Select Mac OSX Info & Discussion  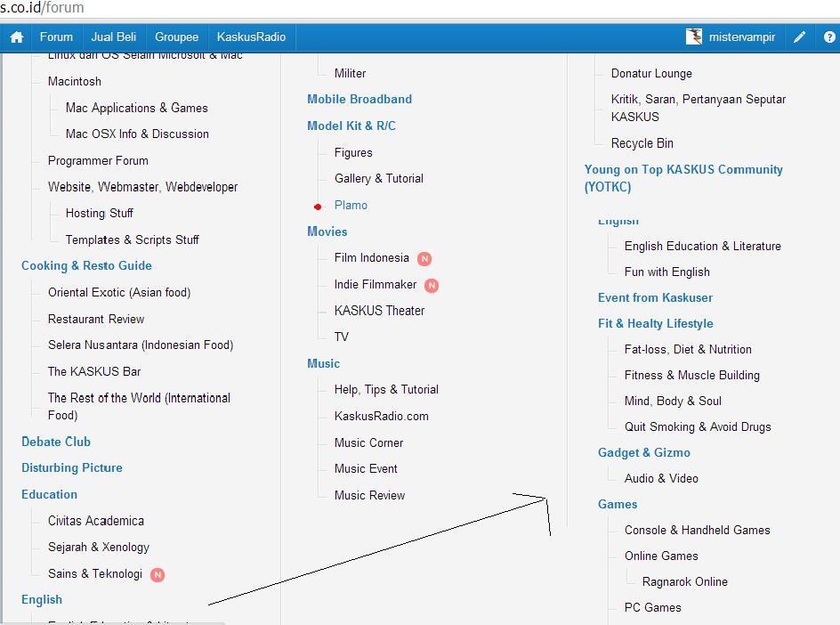coord(137,134)
